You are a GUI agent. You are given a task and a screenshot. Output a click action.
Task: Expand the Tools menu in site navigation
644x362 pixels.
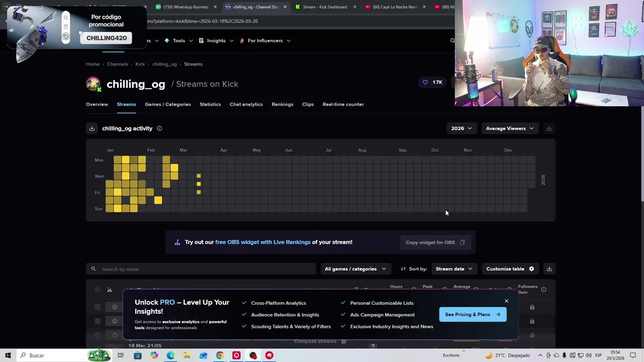coord(179,41)
